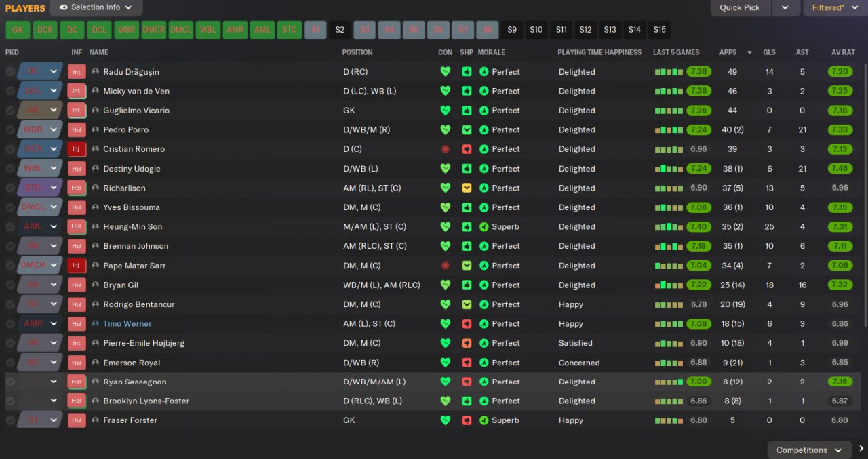Open picked position dropdown for Radu Drăgușin
This screenshot has width=868, height=459.
coord(54,71)
